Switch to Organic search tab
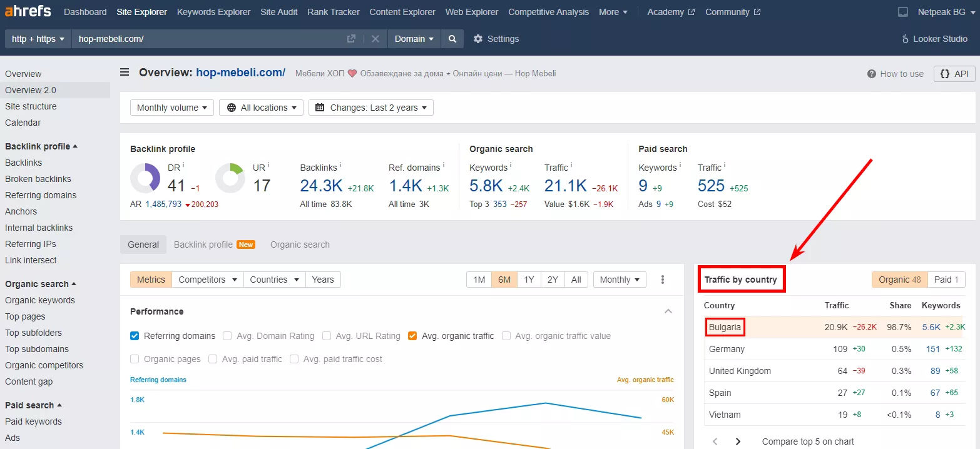This screenshot has width=980, height=449. [300, 245]
